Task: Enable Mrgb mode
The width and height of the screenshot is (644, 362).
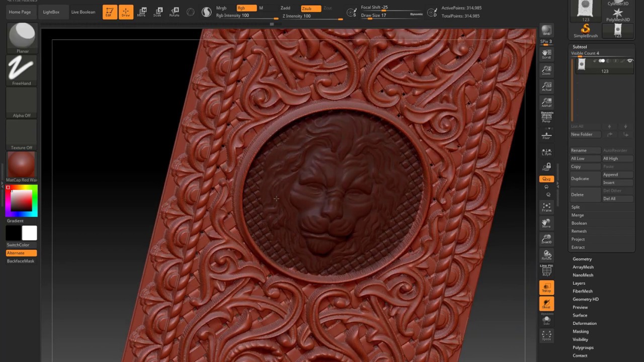Action: (221, 8)
